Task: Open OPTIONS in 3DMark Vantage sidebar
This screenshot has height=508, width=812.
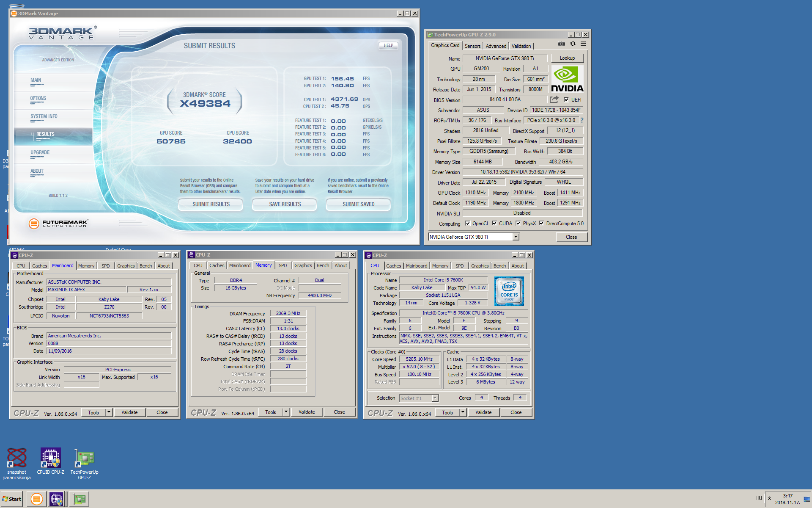Action: click(x=53, y=100)
